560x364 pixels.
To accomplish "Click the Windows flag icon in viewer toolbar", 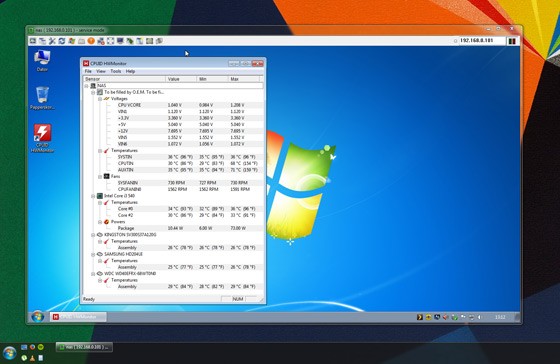I will point(71,41).
